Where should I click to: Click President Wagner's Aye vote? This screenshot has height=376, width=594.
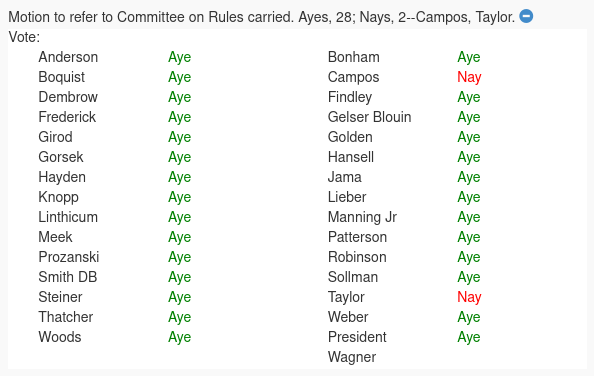click(x=469, y=337)
